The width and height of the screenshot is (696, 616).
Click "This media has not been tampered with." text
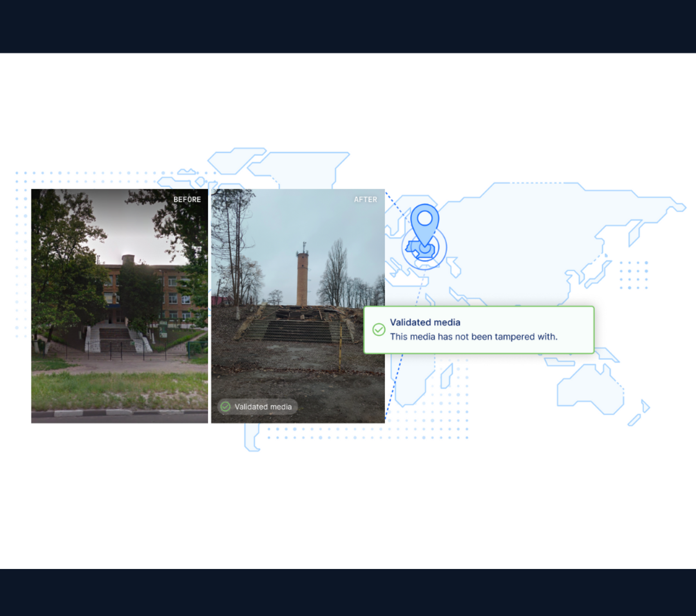point(474,337)
